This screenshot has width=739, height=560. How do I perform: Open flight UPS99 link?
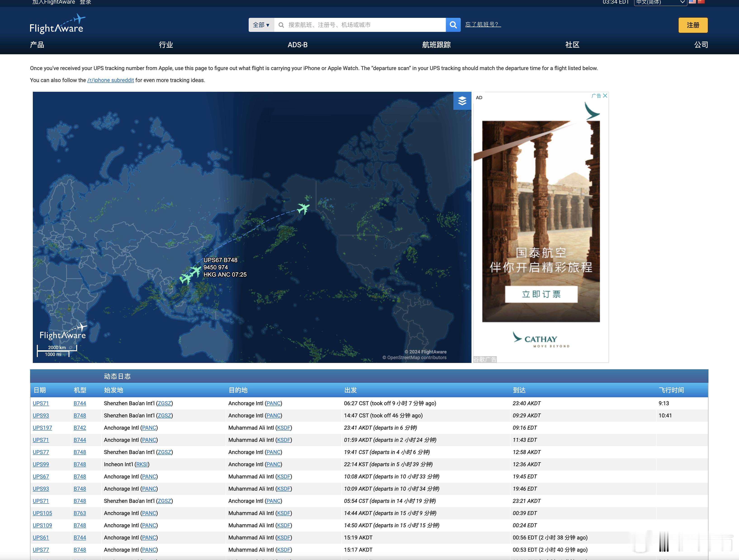(41, 464)
